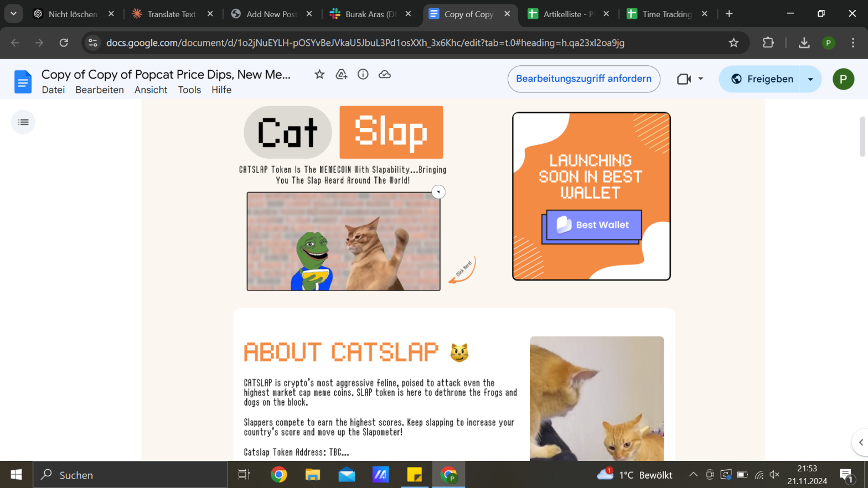Expand the side panel arrow
Viewport: 868px width, 488px height.
(860, 442)
